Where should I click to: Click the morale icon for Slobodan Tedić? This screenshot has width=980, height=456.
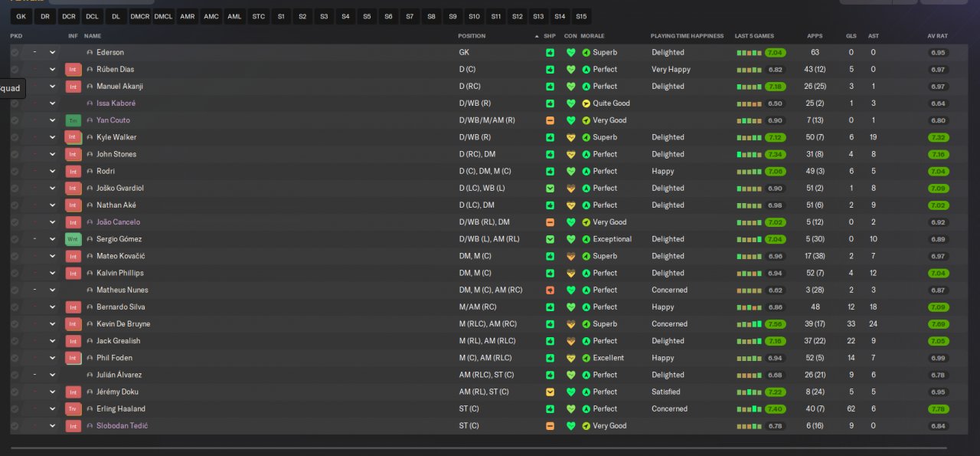[x=586, y=425]
